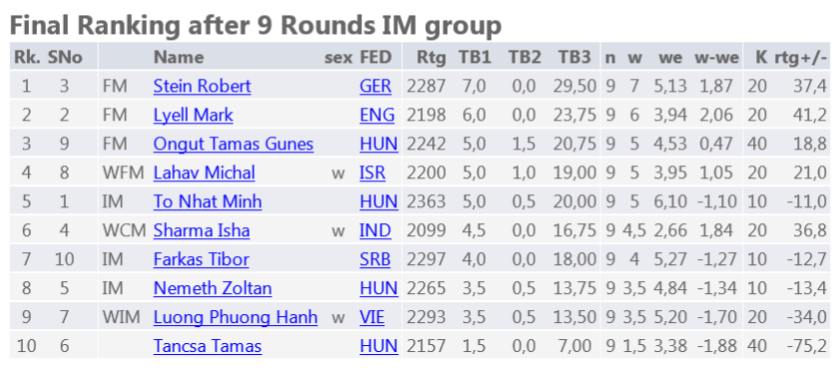
Task: Open the IND federation link
Action: [x=375, y=231]
